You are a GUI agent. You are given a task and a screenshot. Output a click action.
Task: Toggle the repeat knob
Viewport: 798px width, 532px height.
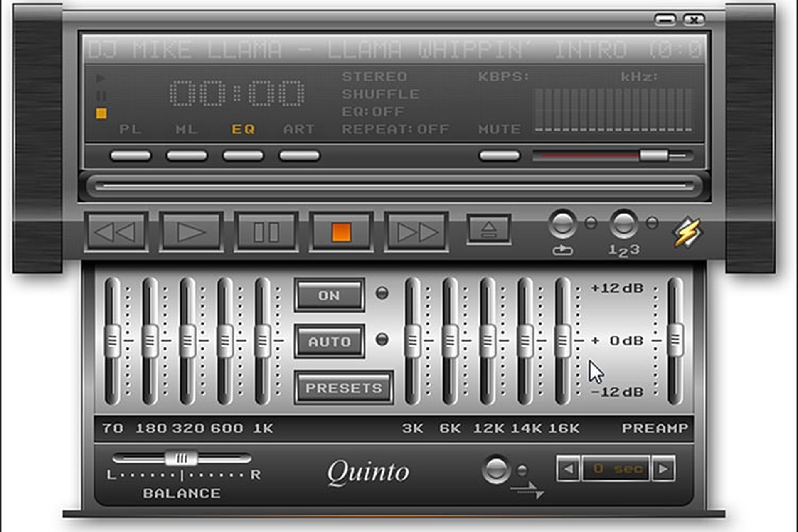[563, 224]
